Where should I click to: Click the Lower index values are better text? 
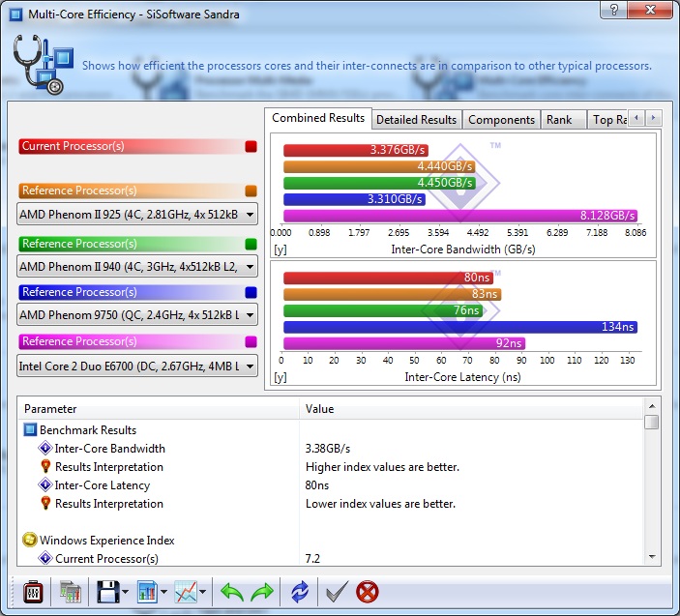tap(380, 504)
